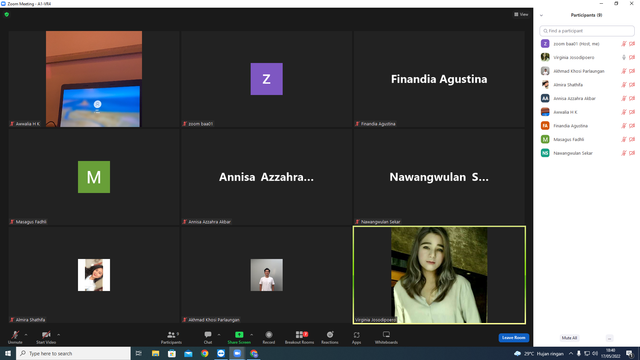Image resolution: width=640 pixels, height=360 pixels.
Task: Open the Windows Start menu
Action: tap(8, 353)
